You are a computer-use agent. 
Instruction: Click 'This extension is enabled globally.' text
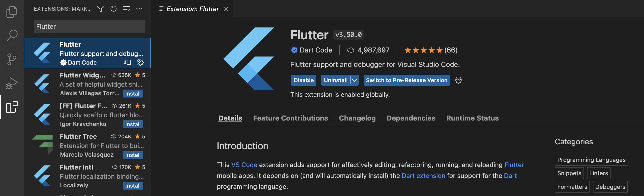(340, 95)
